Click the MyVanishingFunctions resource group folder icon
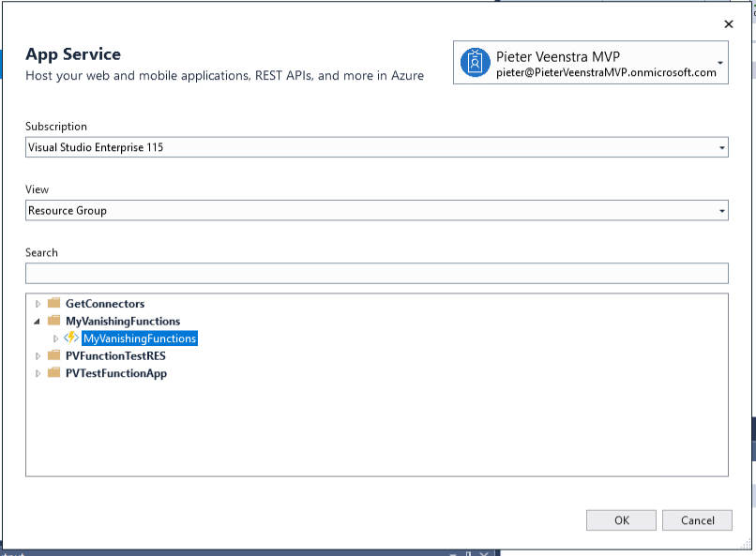756x556 pixels. [x=54, y=321]
